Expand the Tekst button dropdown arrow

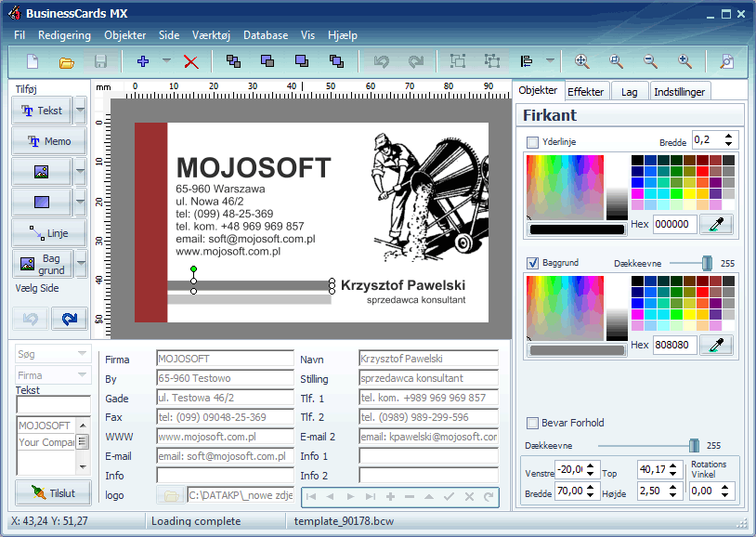[80, 111]
